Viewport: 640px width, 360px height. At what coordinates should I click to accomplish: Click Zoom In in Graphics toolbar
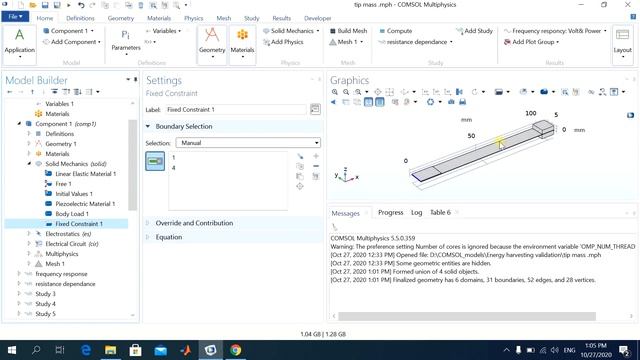335,92
